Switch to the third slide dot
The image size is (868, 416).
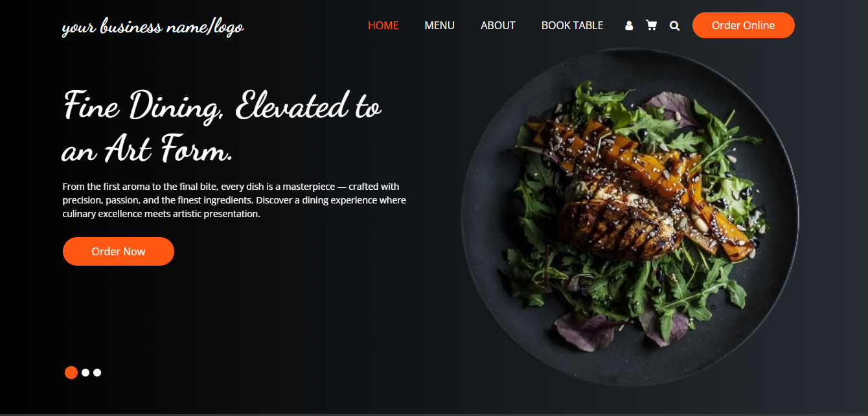[97, 373]
